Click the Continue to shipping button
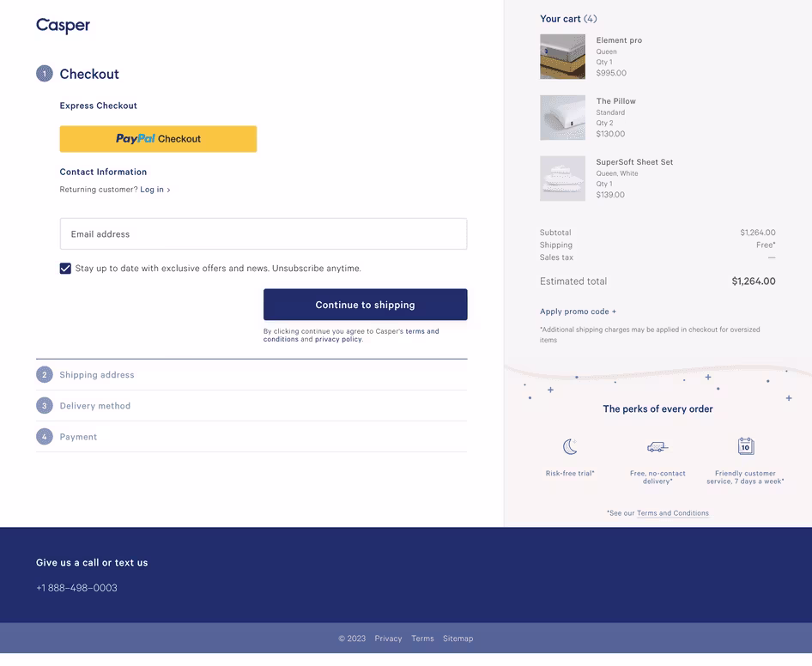 coord(365,305)
